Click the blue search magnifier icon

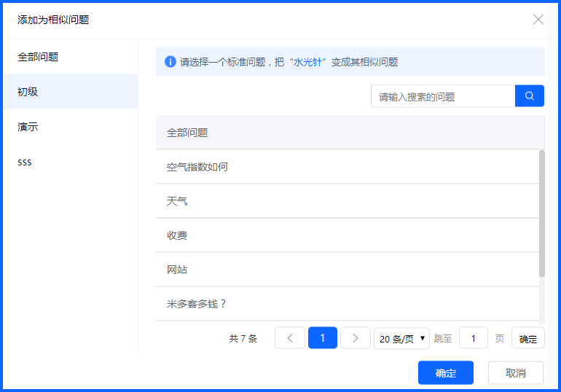pos(530,96)
